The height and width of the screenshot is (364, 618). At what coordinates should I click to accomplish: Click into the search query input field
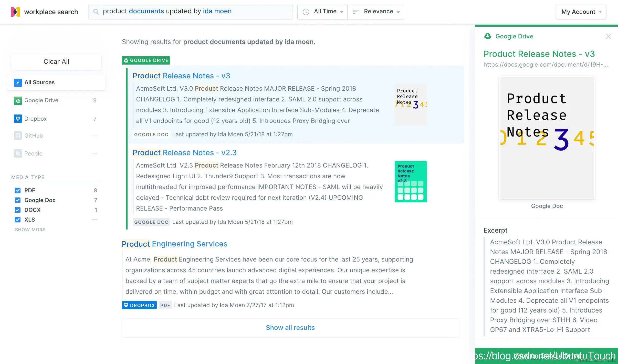[x=195, y=12]
